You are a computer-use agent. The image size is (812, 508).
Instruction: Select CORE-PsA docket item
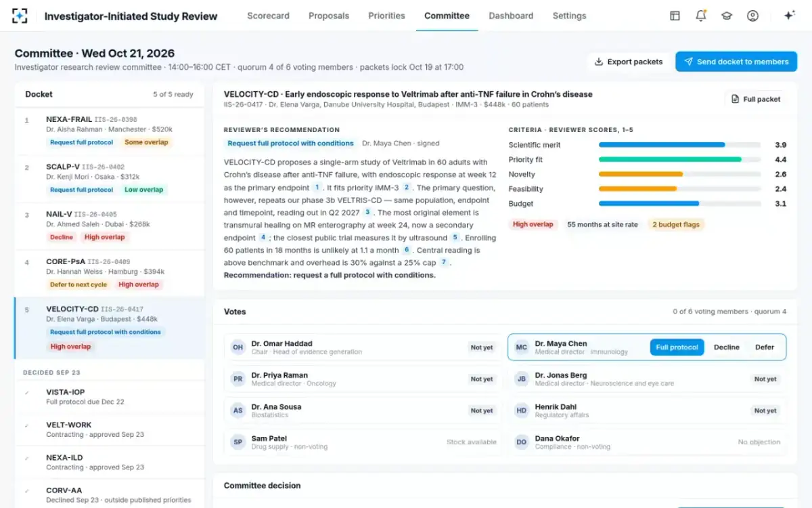109,274
